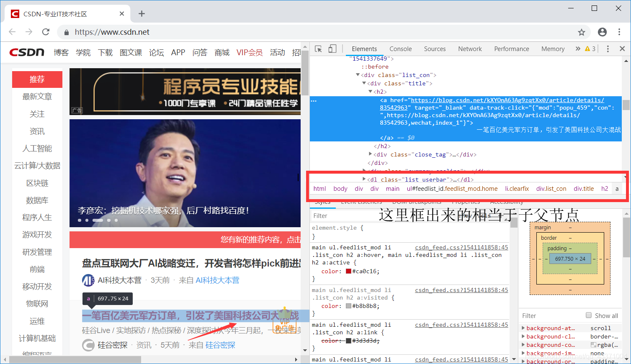Screen dimensions: 631x364
Task: Click the AI科技大本营 author avatar
Action: tap(88, 280)
